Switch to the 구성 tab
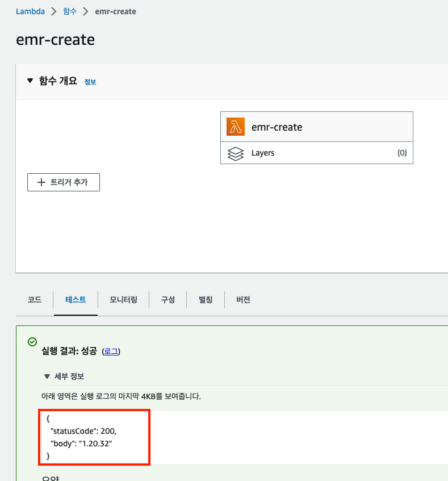Screen dimensions: 448x481 point(168,300)
